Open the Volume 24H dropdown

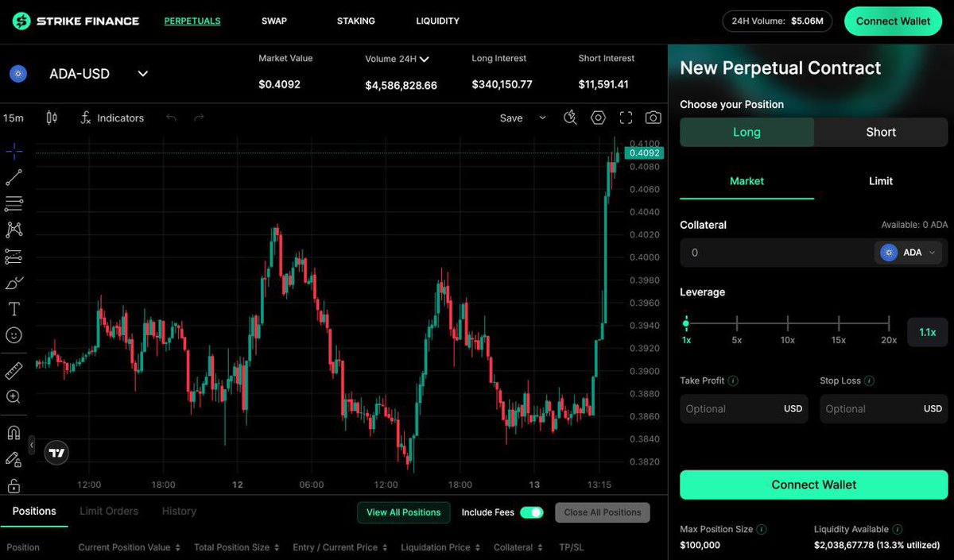tap(425, 59)
